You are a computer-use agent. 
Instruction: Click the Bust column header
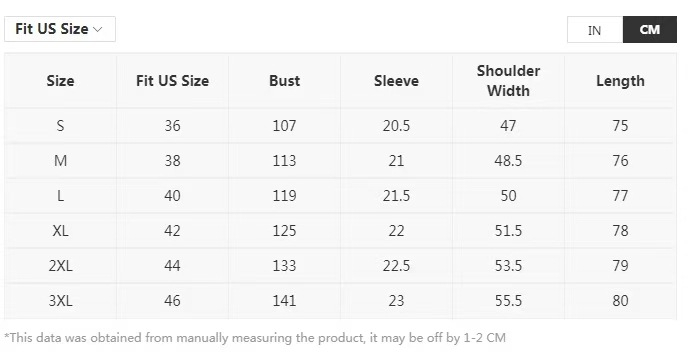tap(284, 81)
